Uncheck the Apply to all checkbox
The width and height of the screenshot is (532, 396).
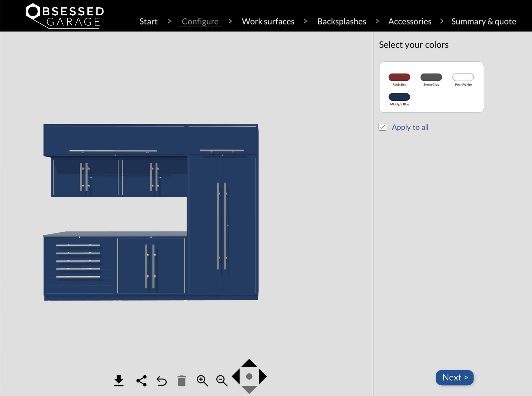[382, 127]
